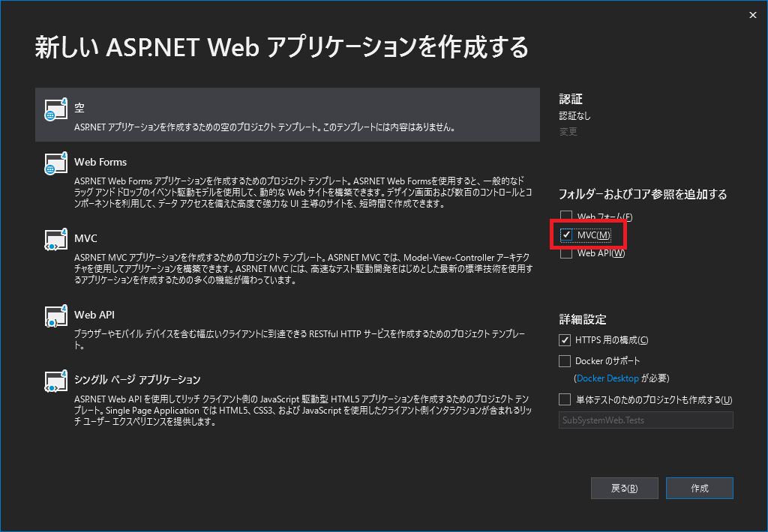Click the Web Forms template description text
Viewport: 768px width, 532px height.
[x=303, y=193]
